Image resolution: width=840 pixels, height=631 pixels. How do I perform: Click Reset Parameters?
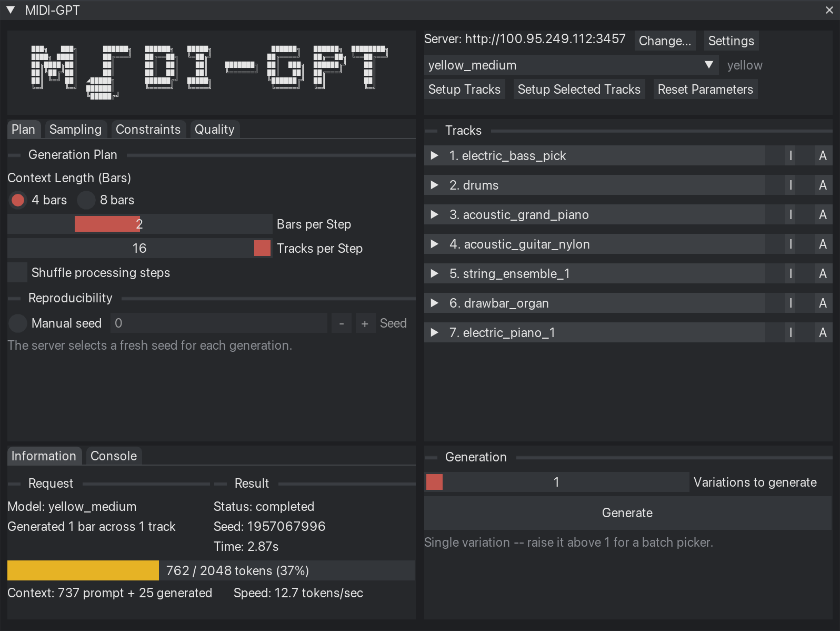[x=705, y=89]
